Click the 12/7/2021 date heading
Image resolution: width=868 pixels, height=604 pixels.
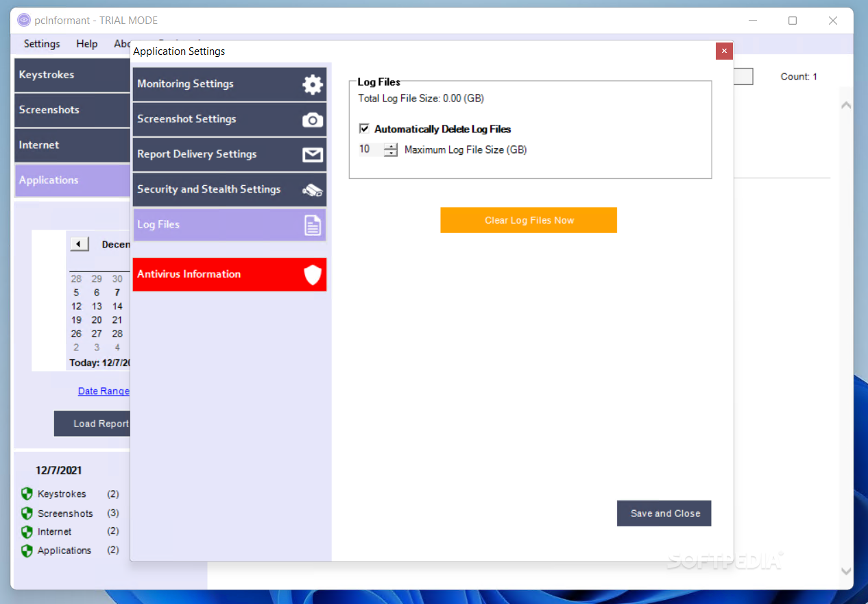[59, 470]
